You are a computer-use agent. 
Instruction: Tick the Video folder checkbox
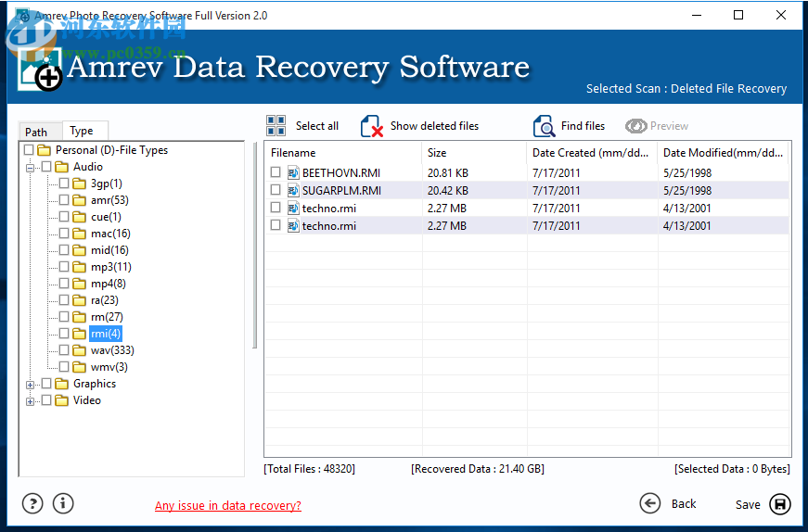tap(46, 399)
